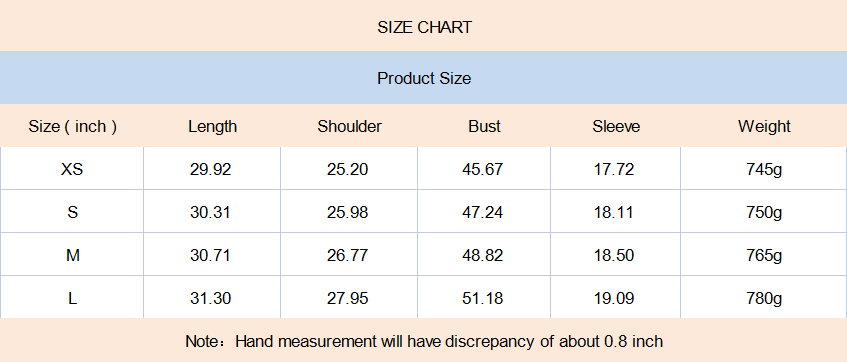Click the hand measurement note text
The image size is (847, 362).
tap(424, 341)
